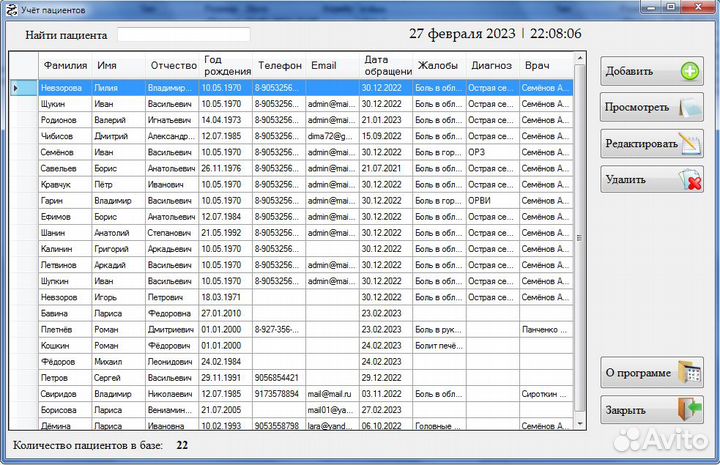Click the app icon in title bar
This screenshot has width=720, height=465.
(11, 9)
